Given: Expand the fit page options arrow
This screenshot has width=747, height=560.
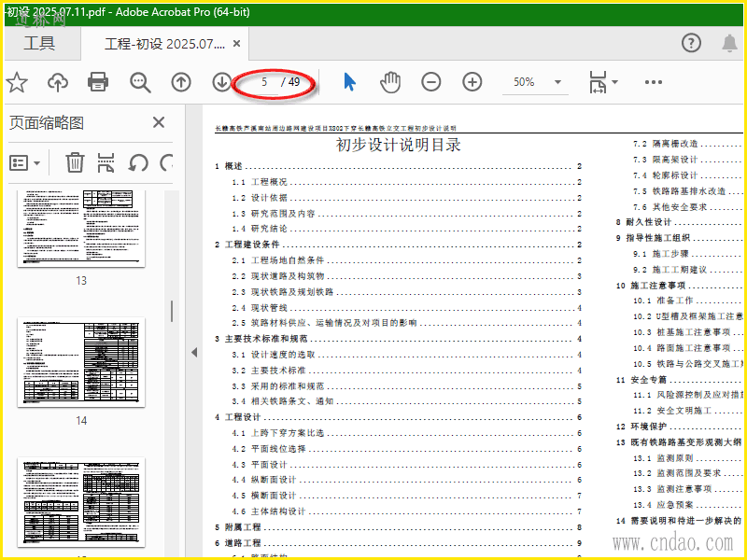Looking at the screenshot, I should pos(614,82).
